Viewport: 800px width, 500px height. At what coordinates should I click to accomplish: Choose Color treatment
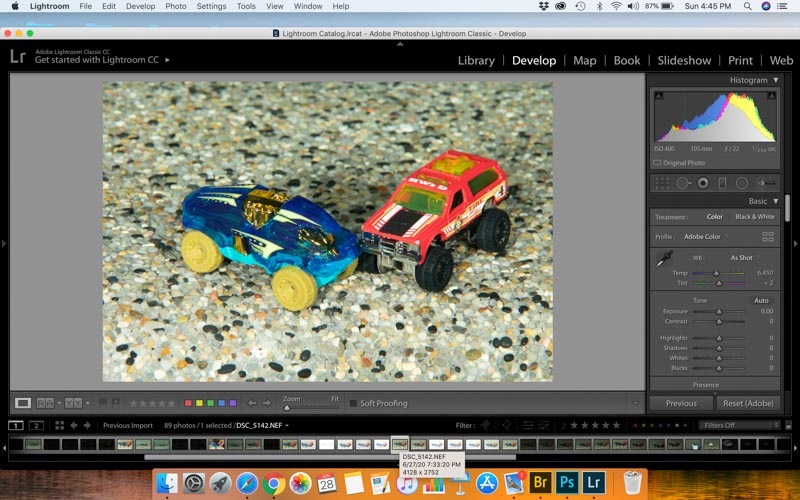714,216
